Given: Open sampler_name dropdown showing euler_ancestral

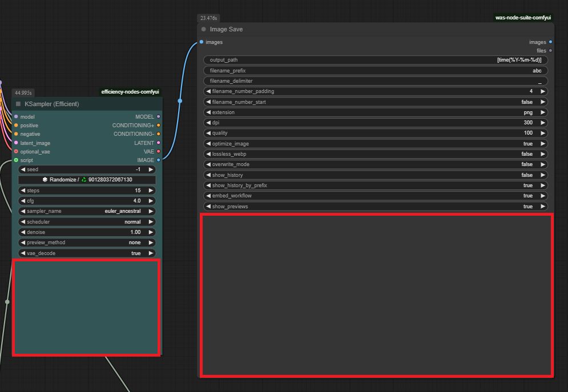Looking at the screenshot, I should click(87, 211).
